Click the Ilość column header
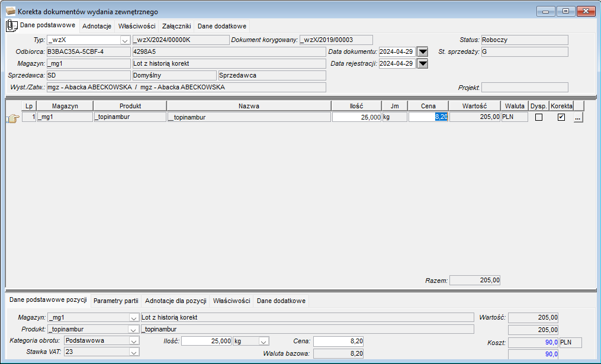 [x=356, y=106]
